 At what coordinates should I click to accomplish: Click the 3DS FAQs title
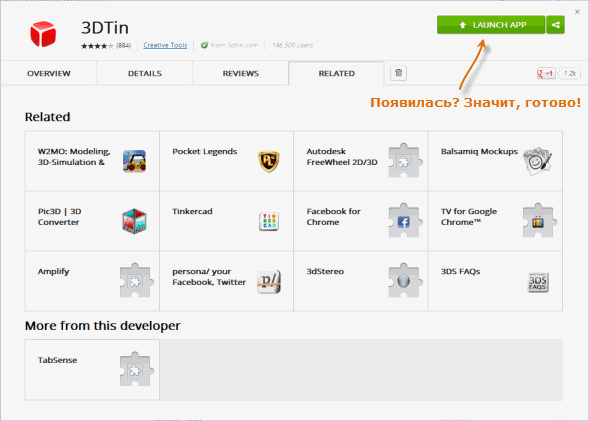[461, 271]
